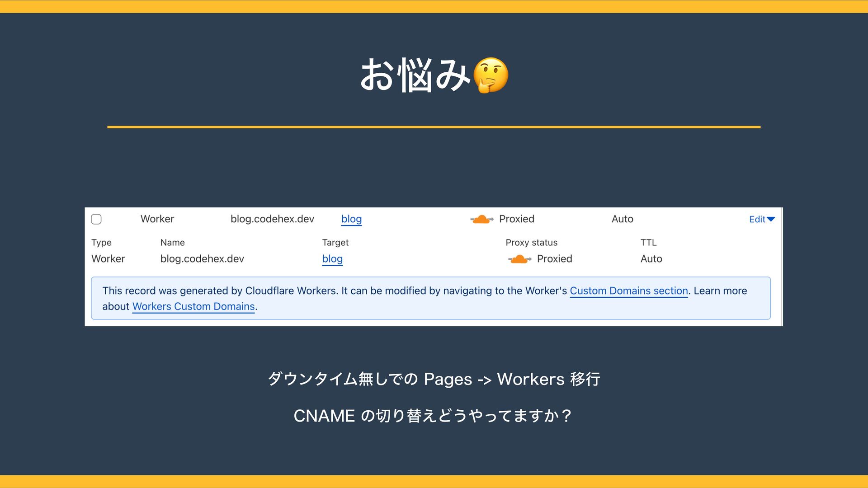The image size is (868, 488).
Task: Click the 'Worker' value under Type
Action: (x=108, y=259)
